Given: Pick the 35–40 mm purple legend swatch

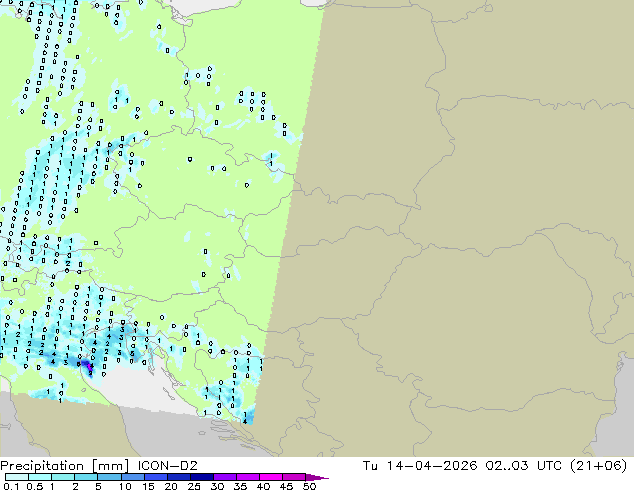Looking at the screenshot, I should 247,477.
